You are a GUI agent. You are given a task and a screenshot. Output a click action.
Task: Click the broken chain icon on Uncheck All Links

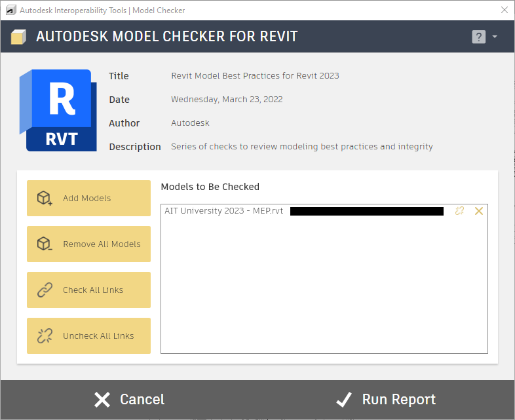click(45, 336)
